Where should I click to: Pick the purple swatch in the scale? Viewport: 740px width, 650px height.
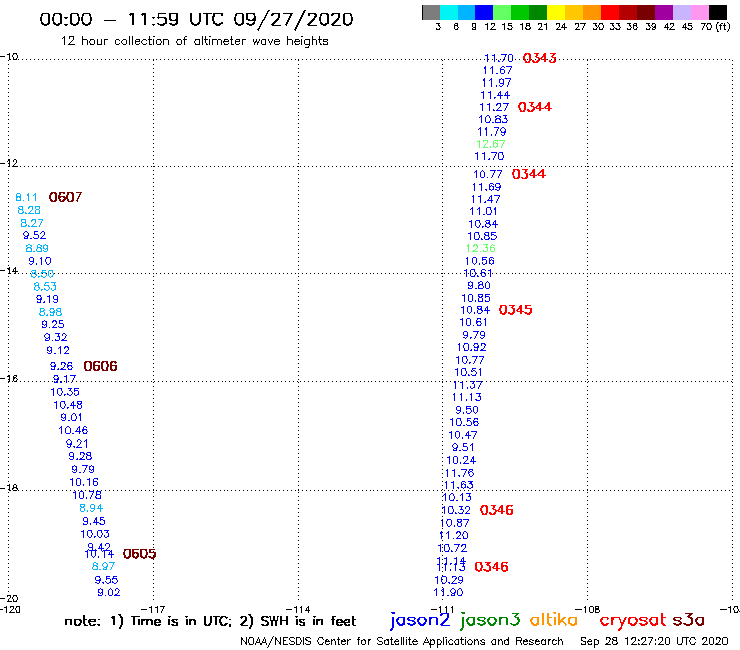coord(664,12)
